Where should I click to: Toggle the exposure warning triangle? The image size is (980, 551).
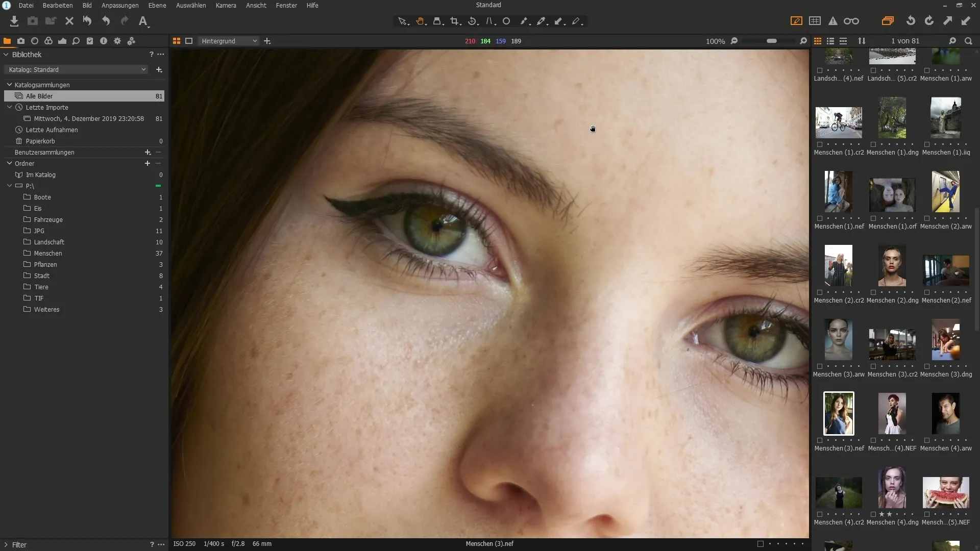833,21
